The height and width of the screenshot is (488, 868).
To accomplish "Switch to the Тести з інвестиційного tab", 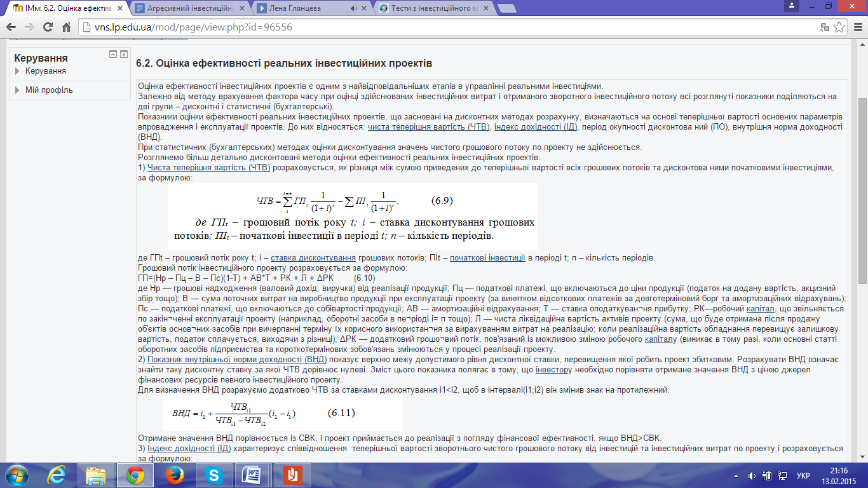I will pos(433,9).
